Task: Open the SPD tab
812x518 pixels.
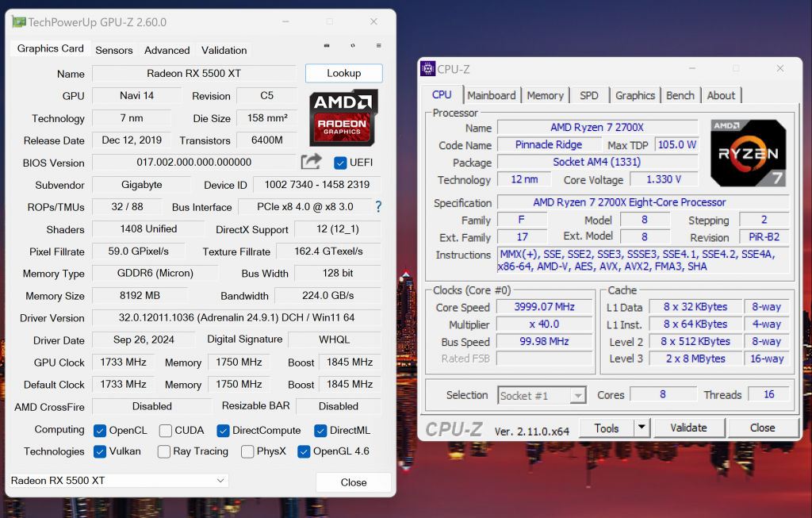Action: pos(589,96)
